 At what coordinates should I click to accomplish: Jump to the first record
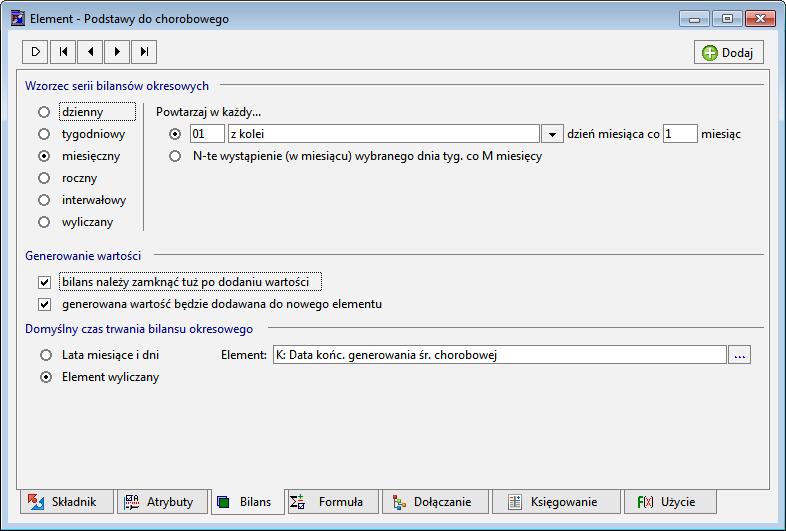[63, 52]
